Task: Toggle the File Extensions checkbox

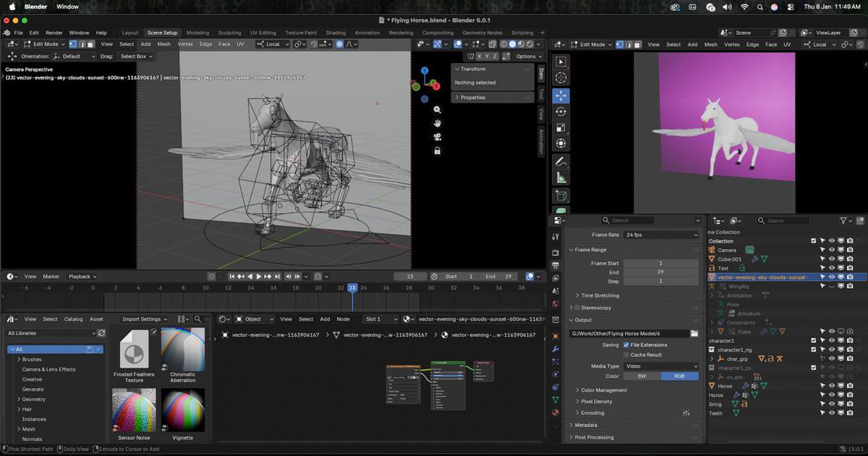Action: [x=626, y=345]
